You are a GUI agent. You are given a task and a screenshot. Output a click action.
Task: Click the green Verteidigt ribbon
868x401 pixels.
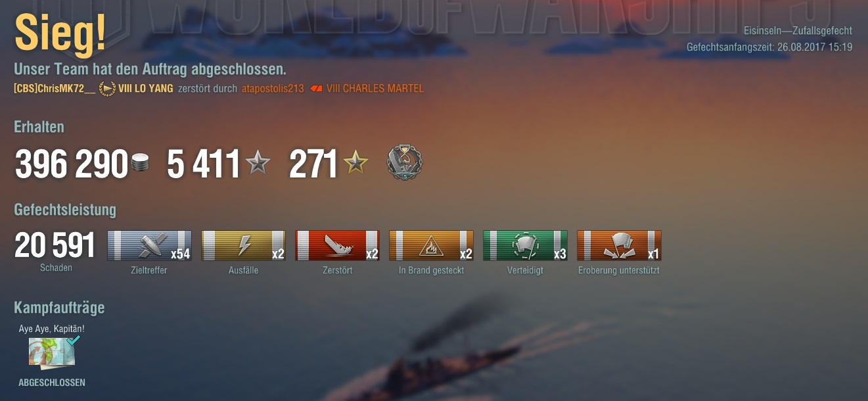pos(526,246)
